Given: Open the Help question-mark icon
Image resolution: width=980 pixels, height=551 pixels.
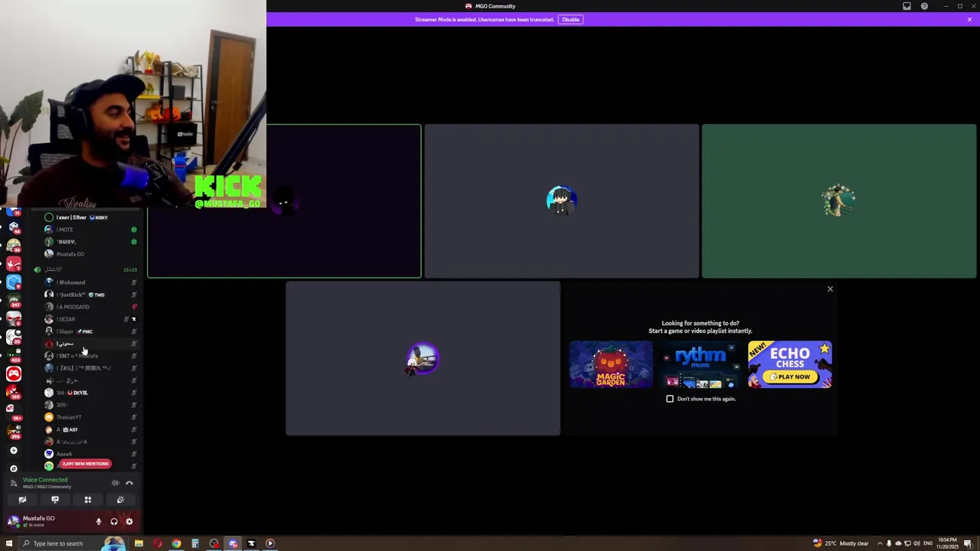Looking at the screenshot, I should (x=924, y=6).
